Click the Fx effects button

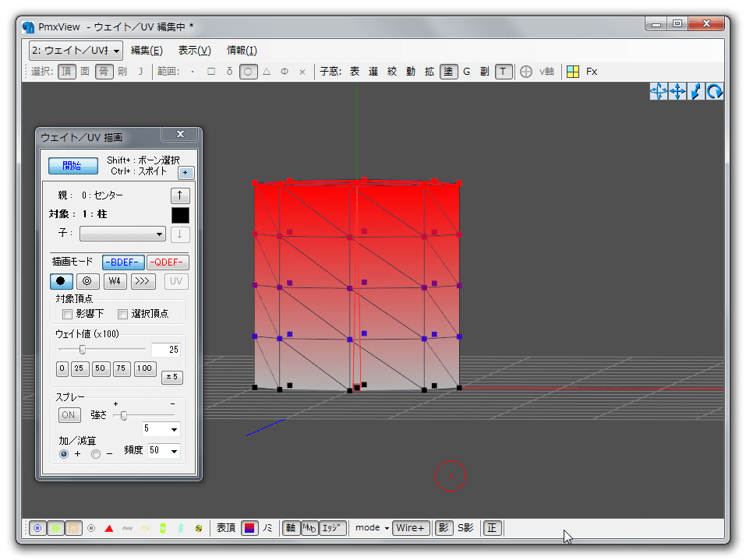tap(592, 72)
